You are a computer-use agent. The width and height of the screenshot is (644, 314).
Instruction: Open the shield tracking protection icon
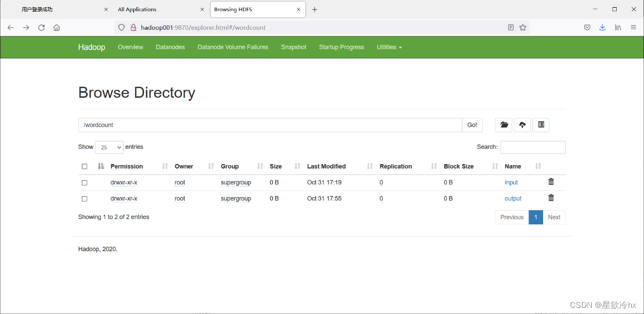[x=121, y=27]
